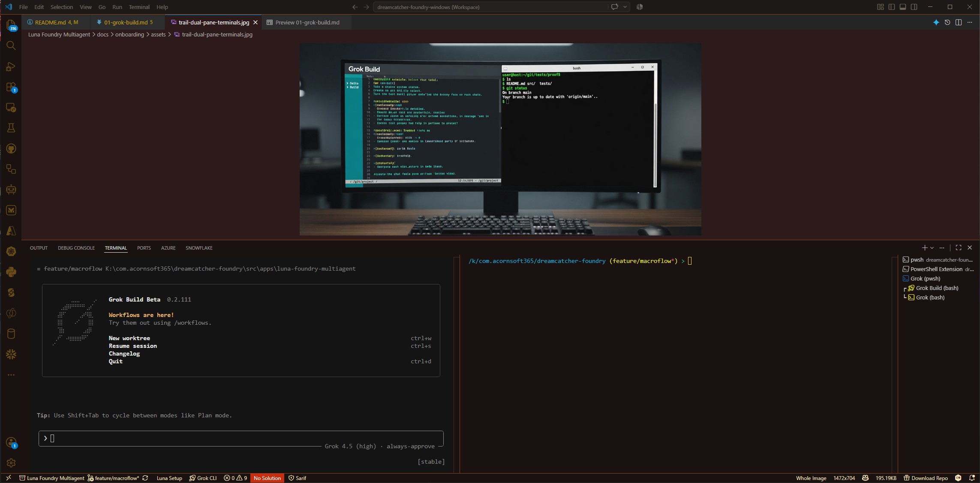Open the Explorer view in the activity bar

pos(11,24)
